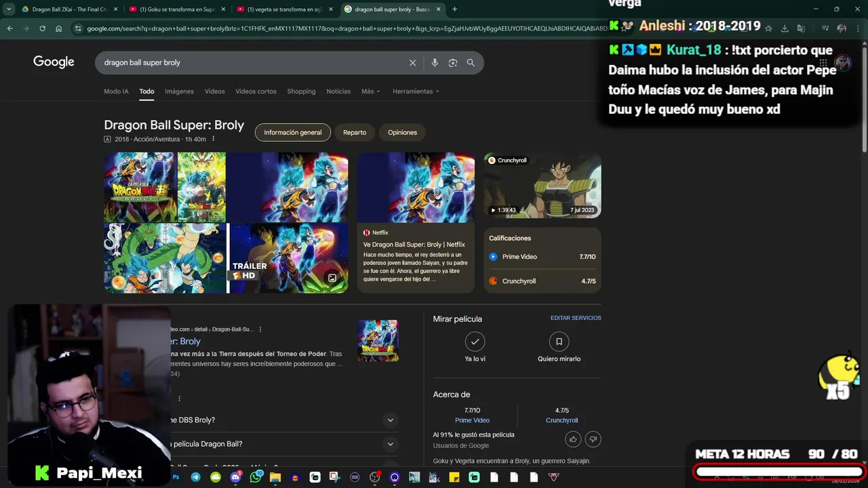
Task: Open the Más dropdown menu
Action: (370, 91)
